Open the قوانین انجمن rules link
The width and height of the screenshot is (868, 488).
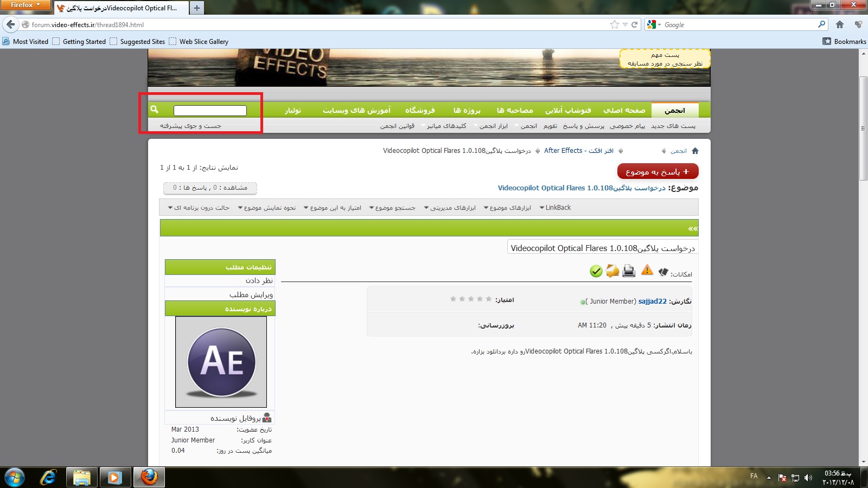point(397,126)
